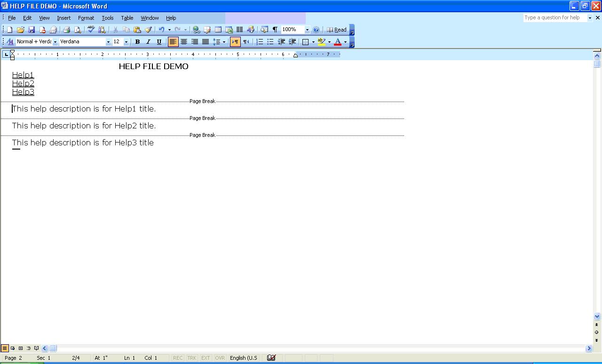This screenshot has height=364, width=602.
Task: Click the Insert Table icon
Action: (218, 30)
